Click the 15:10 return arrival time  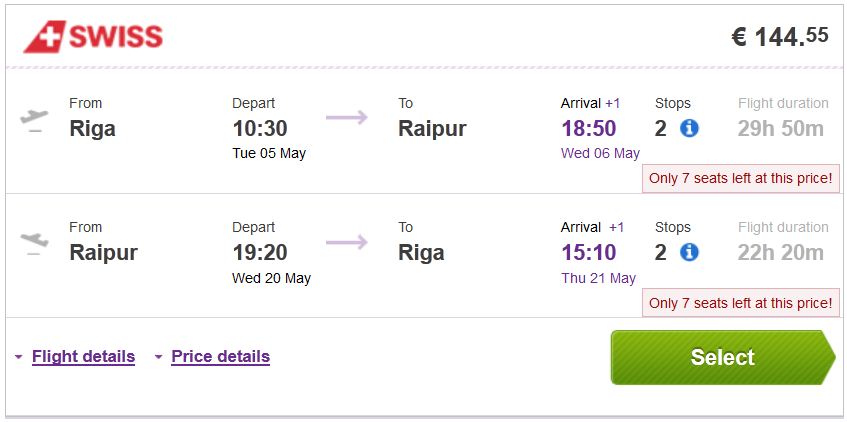(588, 252)
